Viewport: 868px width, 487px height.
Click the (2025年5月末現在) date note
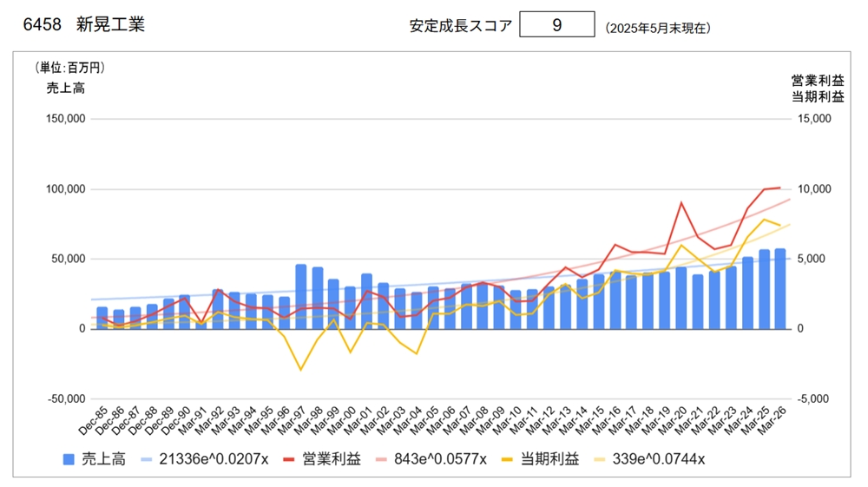tap(658, 29)
